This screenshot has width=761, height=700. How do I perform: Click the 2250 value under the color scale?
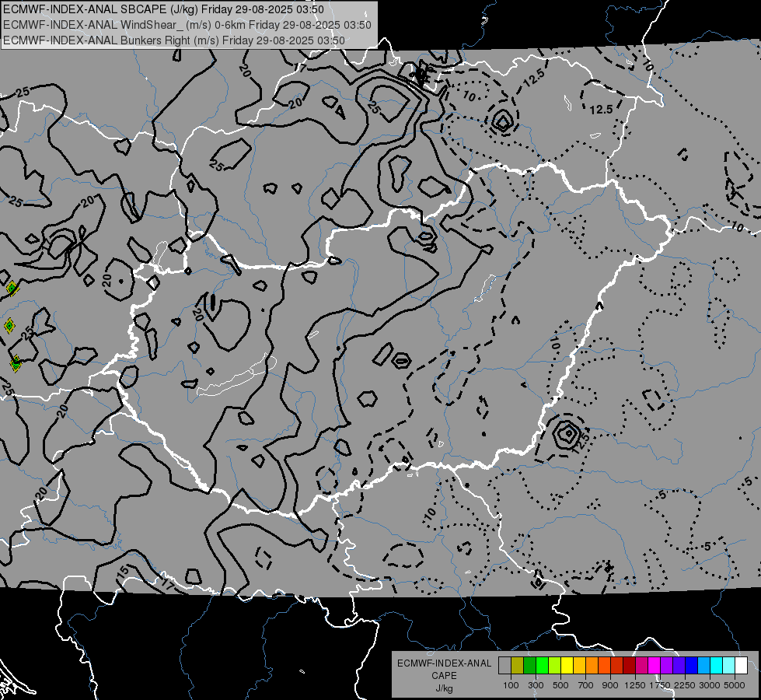click(x=685, y=685)
